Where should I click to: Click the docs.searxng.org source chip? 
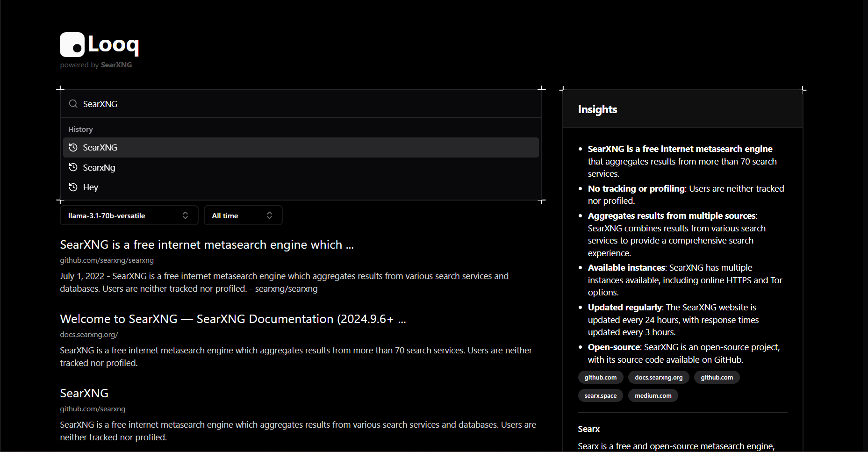click(659, 377)
